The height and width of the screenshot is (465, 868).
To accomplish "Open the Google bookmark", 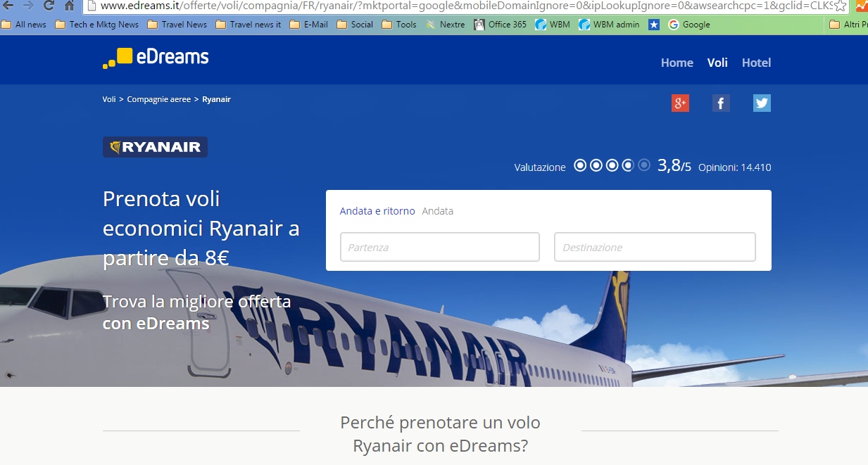I will pos(689,25).
